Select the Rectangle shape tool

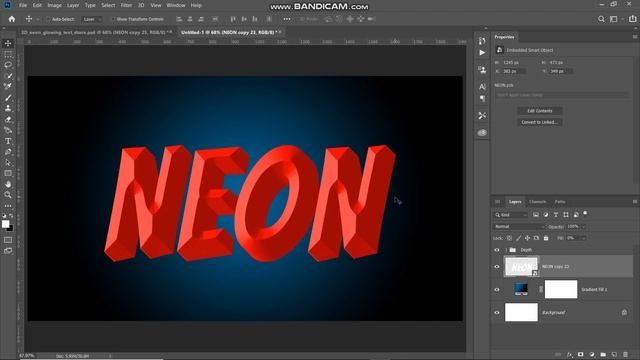pos(8,173)
